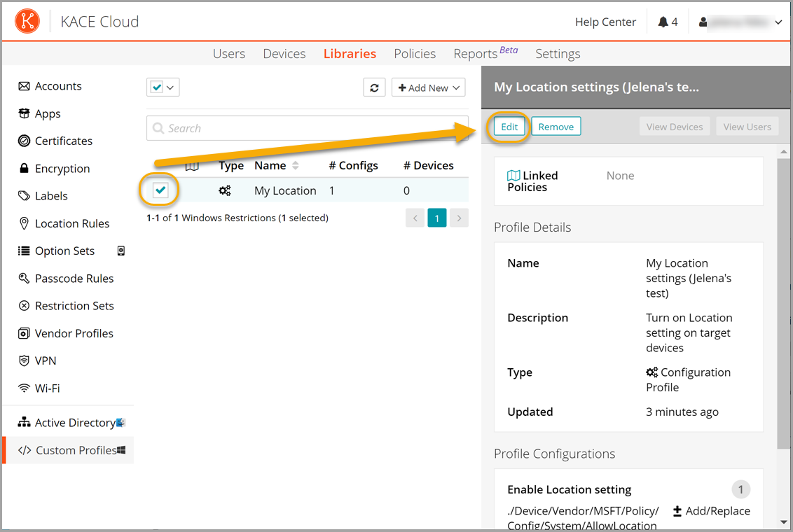
Task: Open the notifications bell icon
Action: [x=663, y=22]
